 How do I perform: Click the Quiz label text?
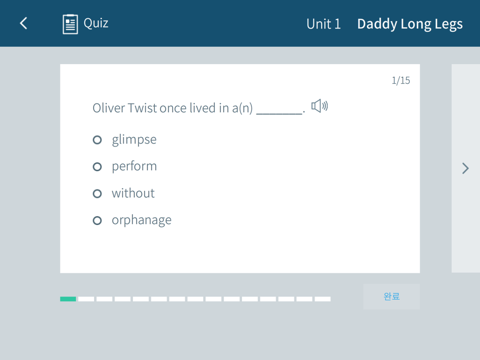(96, 23)
